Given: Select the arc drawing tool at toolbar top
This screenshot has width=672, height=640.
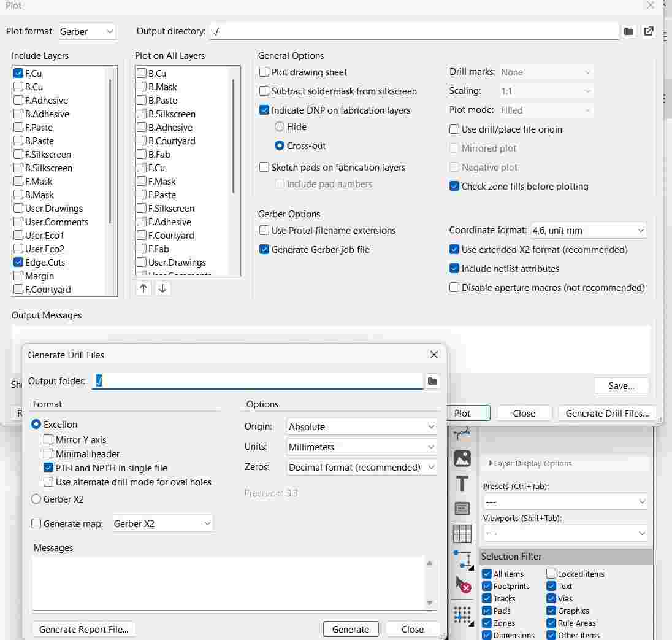Looking at the screenshot, I should [x=462, y=434].
